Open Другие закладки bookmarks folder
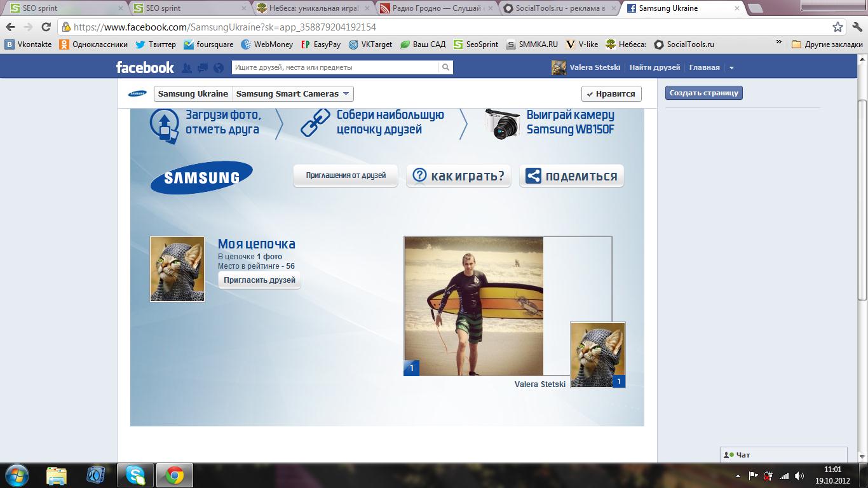Viewport: 868px width, 488px height. point(827,44)
